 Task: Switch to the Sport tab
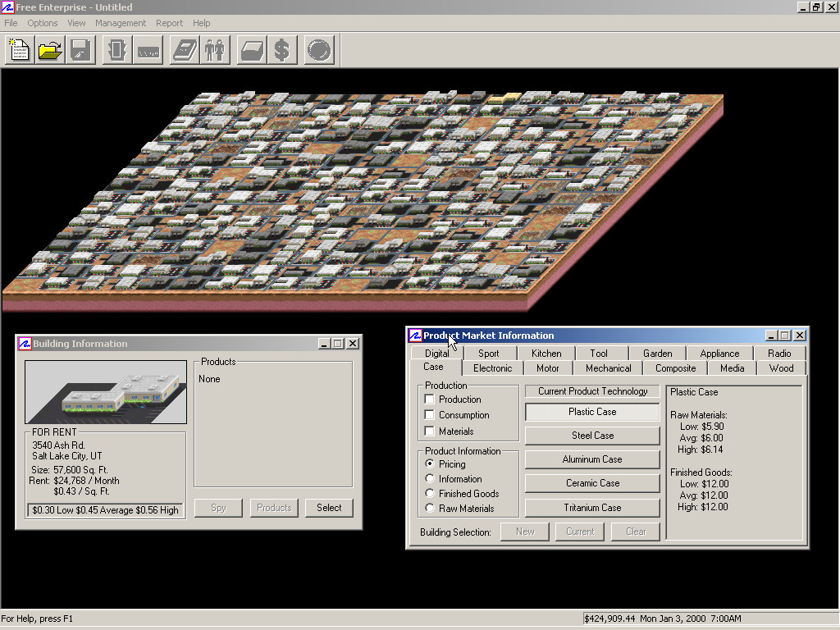489,353
